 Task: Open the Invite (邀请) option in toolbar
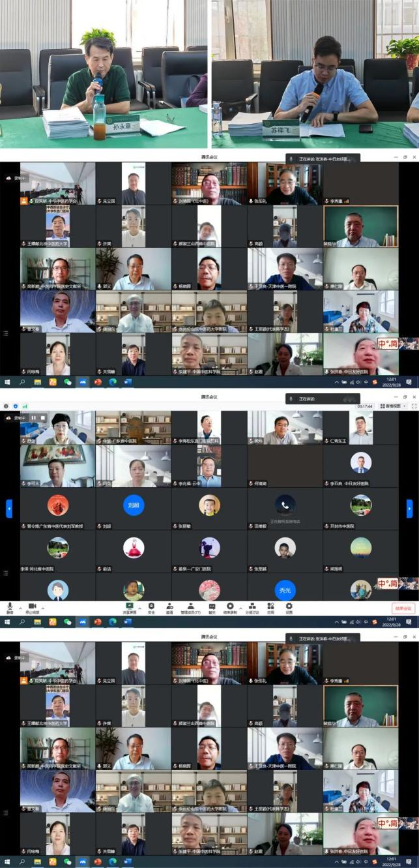point(169,606)
